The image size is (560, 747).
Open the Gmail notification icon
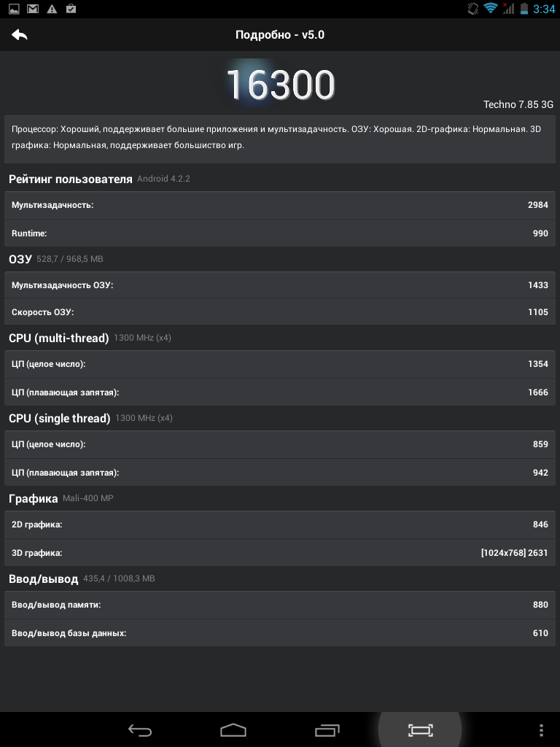(33, 9)
